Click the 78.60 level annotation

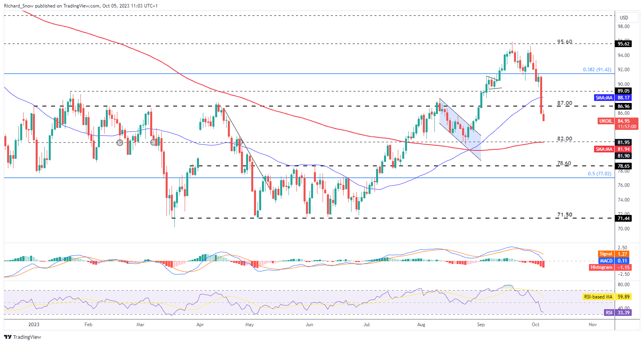coord(564,163)
